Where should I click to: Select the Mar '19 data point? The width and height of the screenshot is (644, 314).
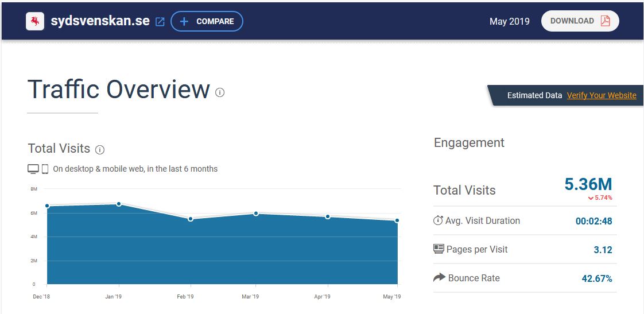(x=256, y=214)
